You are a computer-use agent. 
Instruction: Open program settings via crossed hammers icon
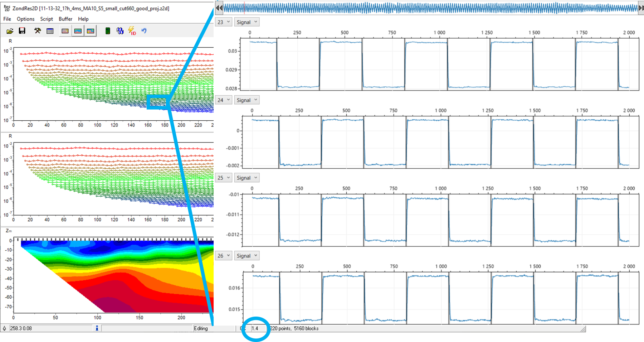coord(38,31)
